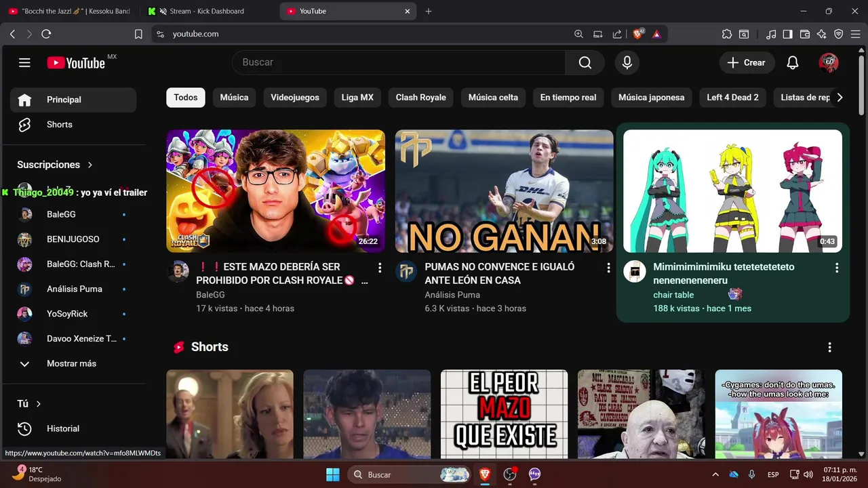Viewport: 868px width, 488px height.
Task: Toggle the browser sidebar panel
Action: click(x=787, y=34)
